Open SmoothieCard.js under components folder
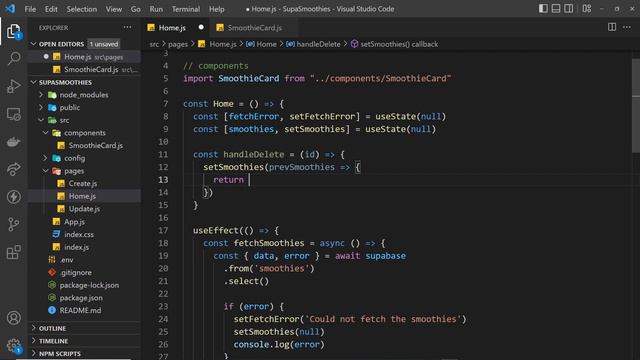 click(95, 145)
